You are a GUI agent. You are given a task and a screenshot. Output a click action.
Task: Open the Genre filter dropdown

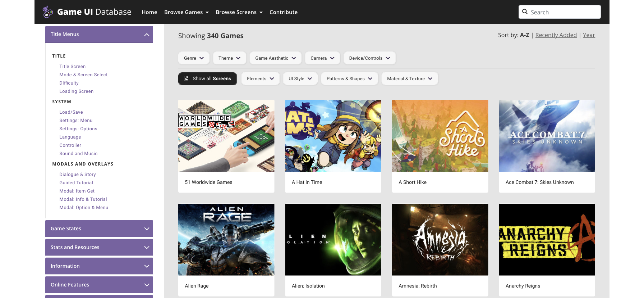coord(194,58)
